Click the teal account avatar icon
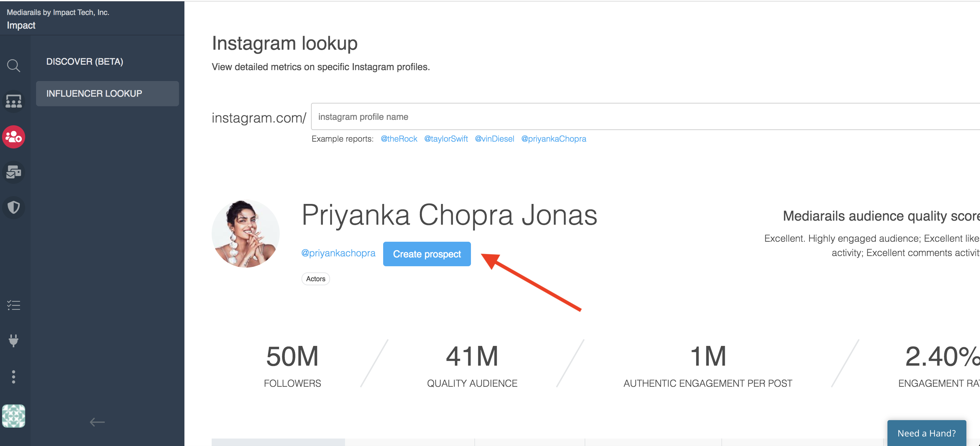The image size is (980, 446). pyautogui.click(x=14, y=416)
